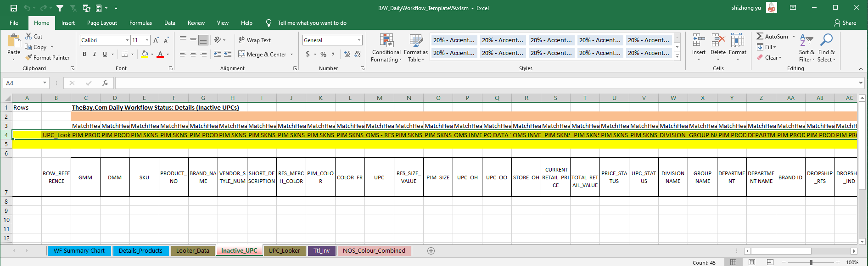Toggle Bottom Align for cells
868x266 pixels.
(203, 40)
